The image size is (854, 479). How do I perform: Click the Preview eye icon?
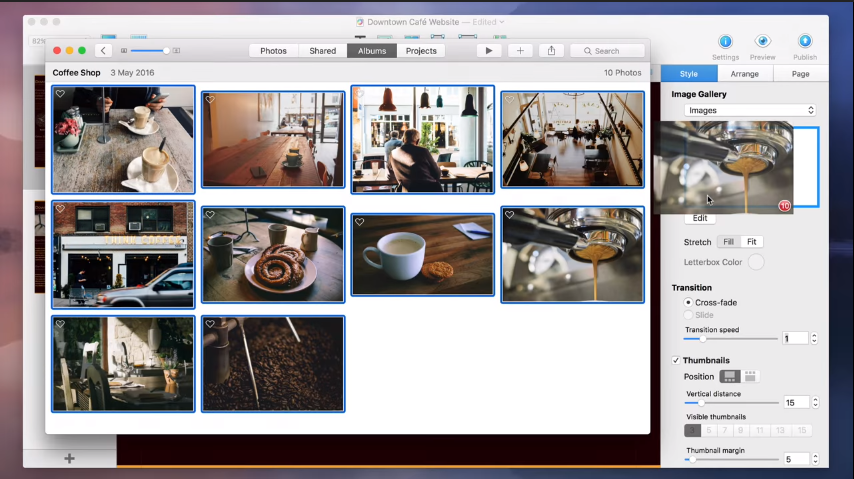click(762, 42)
